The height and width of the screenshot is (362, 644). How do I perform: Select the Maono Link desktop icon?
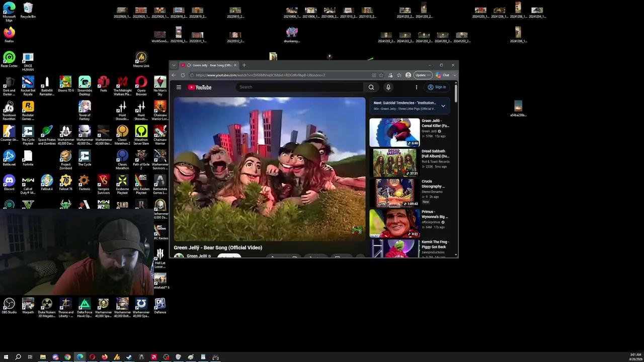141,60
